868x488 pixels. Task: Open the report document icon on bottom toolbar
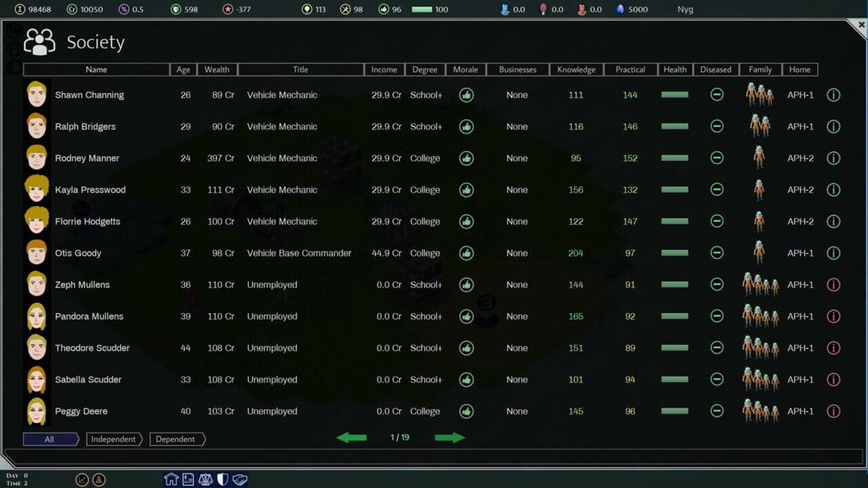click(188, 479)
